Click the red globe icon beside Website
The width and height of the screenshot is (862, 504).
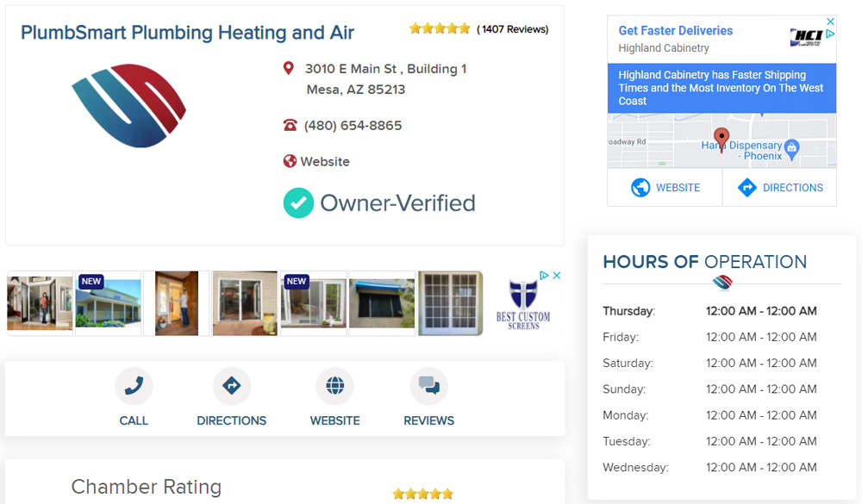pyautogui.click(x=290, y=161)
